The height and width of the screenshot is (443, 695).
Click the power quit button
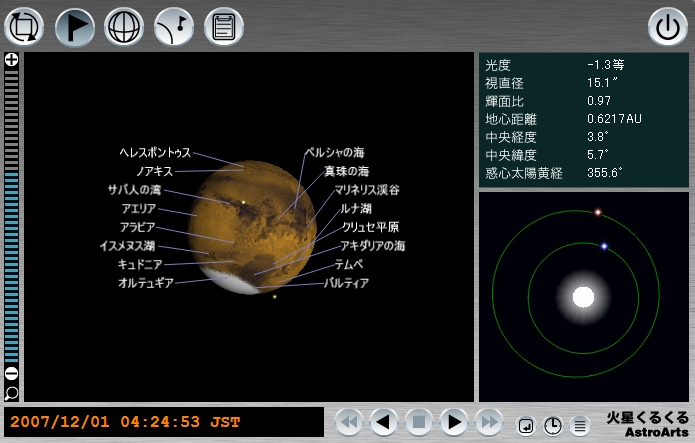click(668, 27)
